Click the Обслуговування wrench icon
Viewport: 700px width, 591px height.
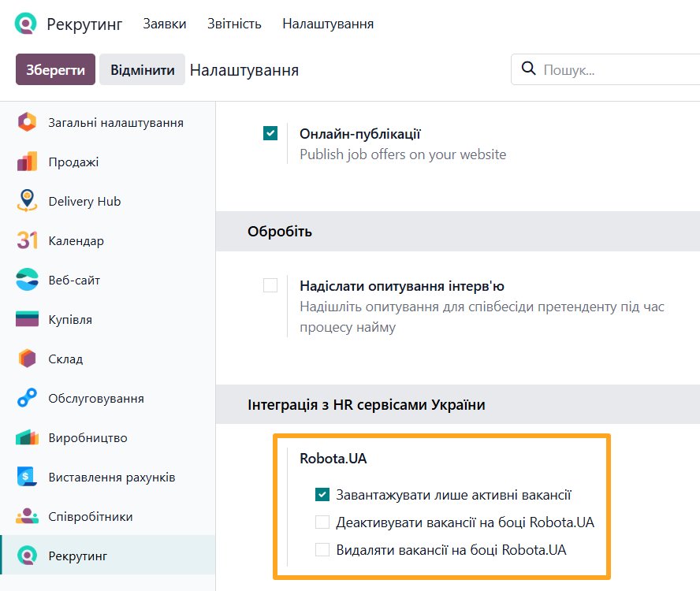pos(28,398)
